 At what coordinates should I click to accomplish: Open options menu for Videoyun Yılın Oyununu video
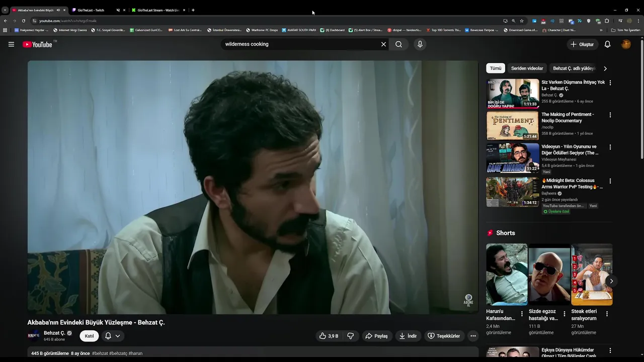610,147
